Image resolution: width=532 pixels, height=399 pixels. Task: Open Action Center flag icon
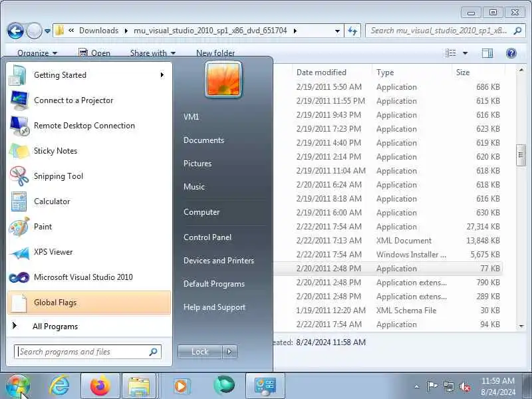click(432, 386)
